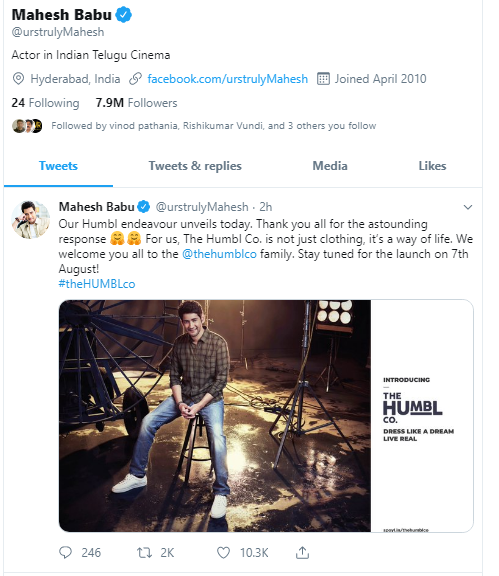Viewport: 499px width, 576px height.
Task: Click the calendar joined-date icon
Action: pyautogui.click(x=323, y=79)
